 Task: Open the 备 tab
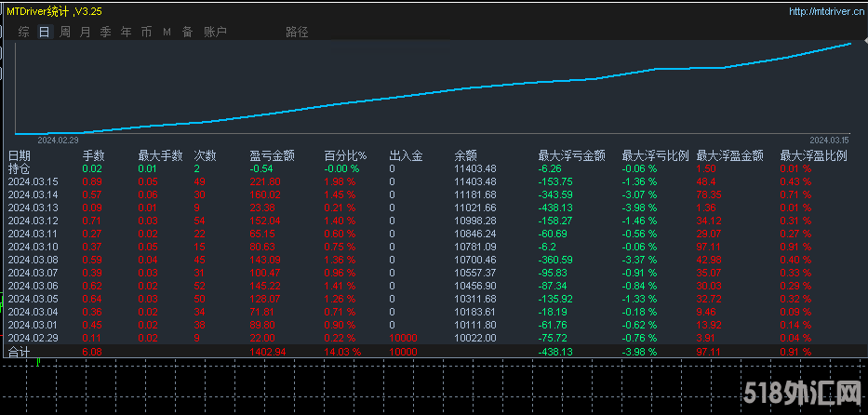pyautogui.click(x=187, y=32)
